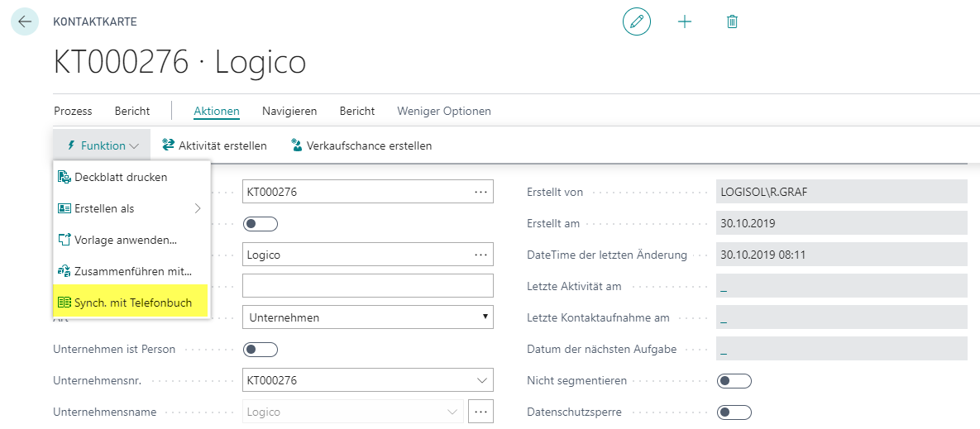This screenshot has width=980, height=429.
Task: Click Verkaufschance erstellen icon
Action: tap(296, 145)
